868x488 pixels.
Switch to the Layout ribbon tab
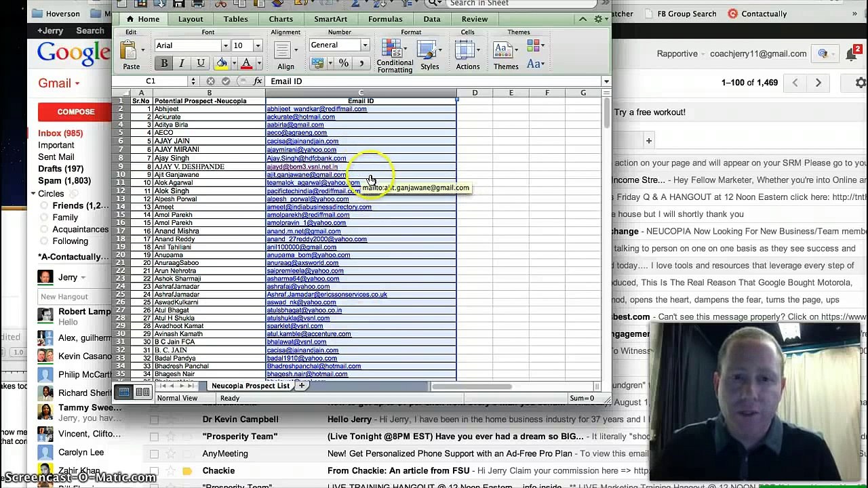[x=191, y=19]
